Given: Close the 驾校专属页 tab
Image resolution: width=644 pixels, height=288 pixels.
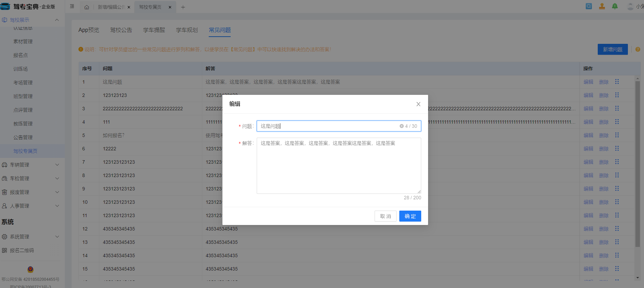Looking at the screenshot, I should (170, 7).
